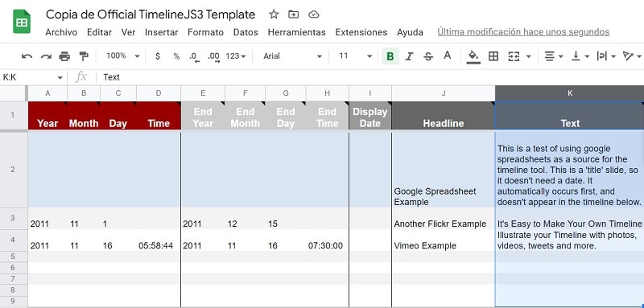Open cell borders options

(493, 56)
